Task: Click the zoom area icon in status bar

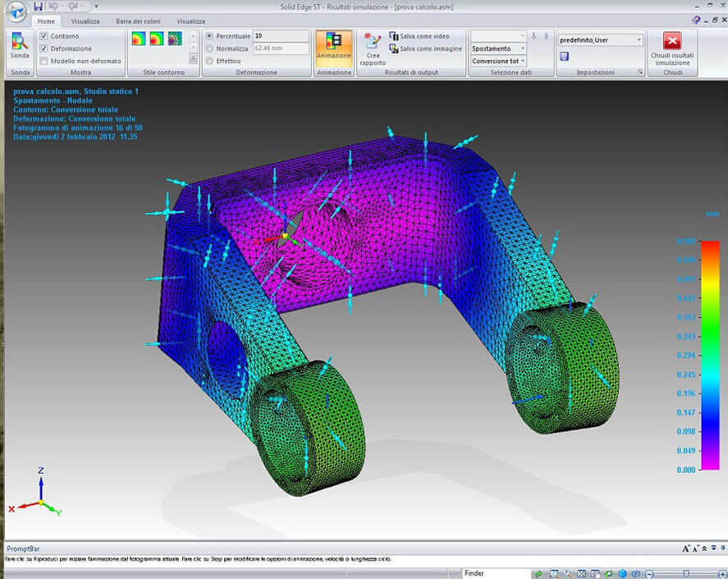Action: (554, 574)
